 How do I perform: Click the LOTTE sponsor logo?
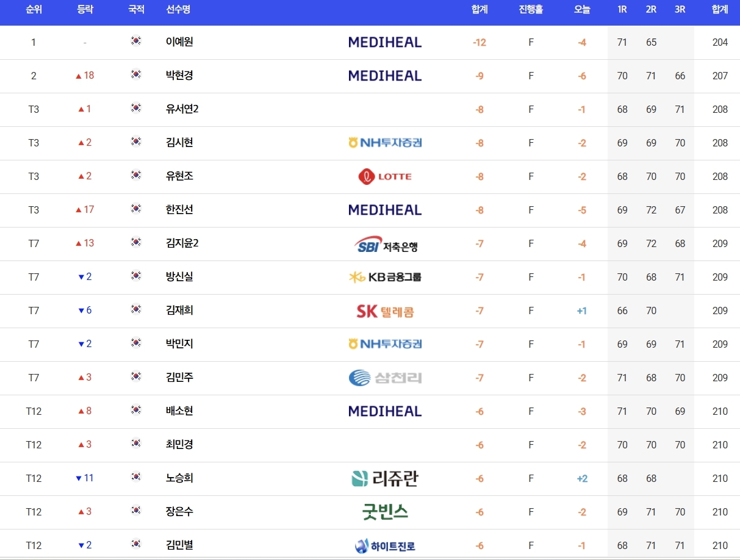385,177
